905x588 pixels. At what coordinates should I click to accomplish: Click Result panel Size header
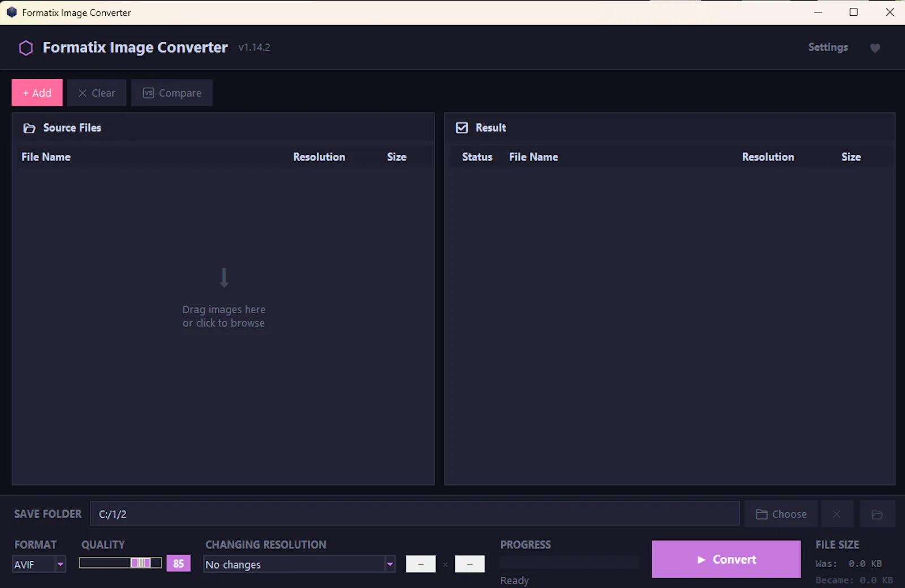(x=851, y=157)
